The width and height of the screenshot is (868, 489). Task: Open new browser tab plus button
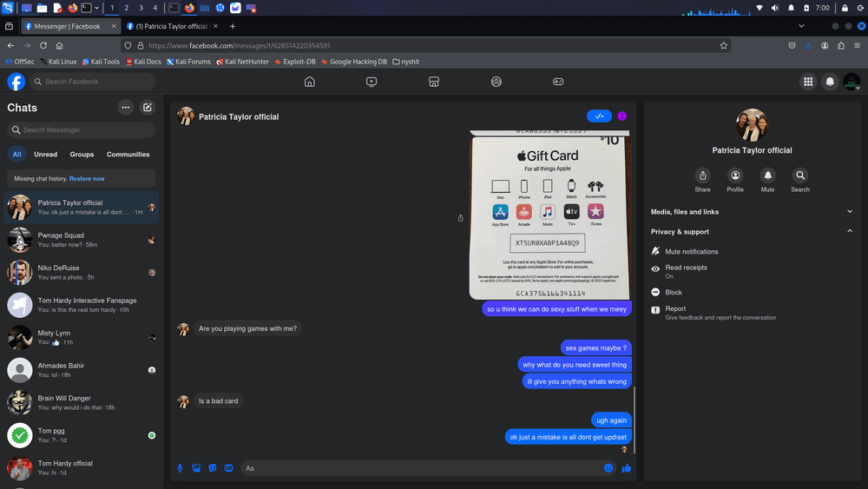click(x=233, y=26)
